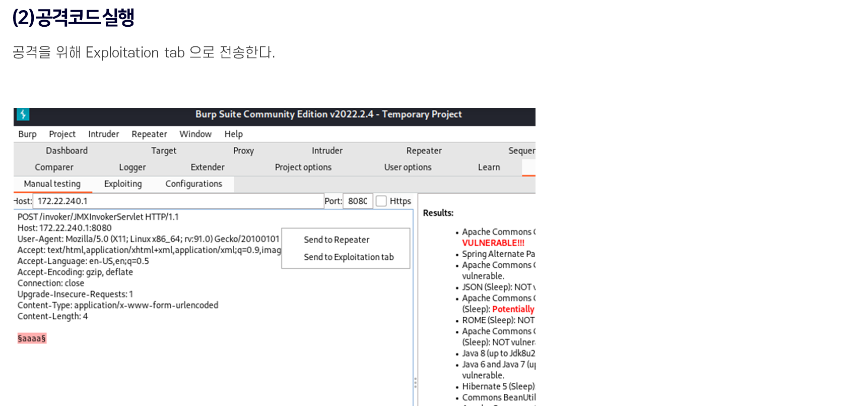
Task: Click the VULNERABLE!!! result text
Action: 493,243
